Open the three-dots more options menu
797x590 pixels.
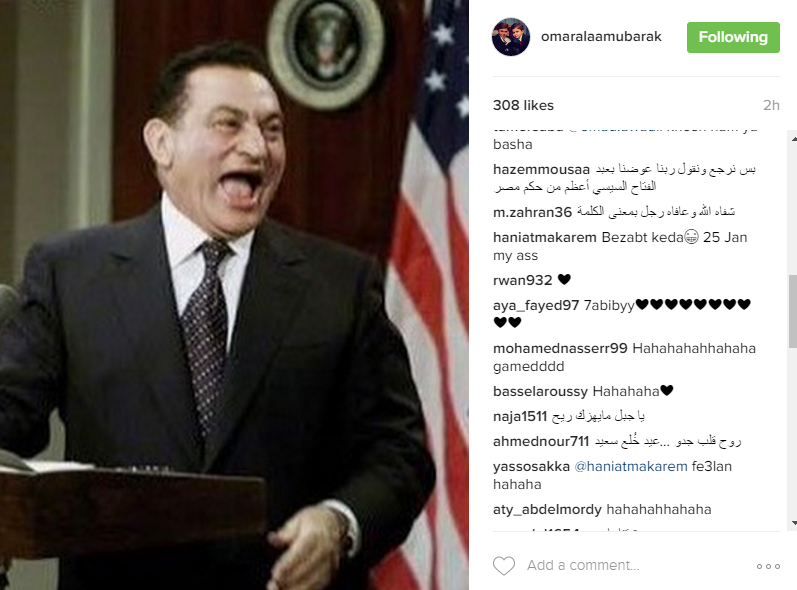click(768, 566)
